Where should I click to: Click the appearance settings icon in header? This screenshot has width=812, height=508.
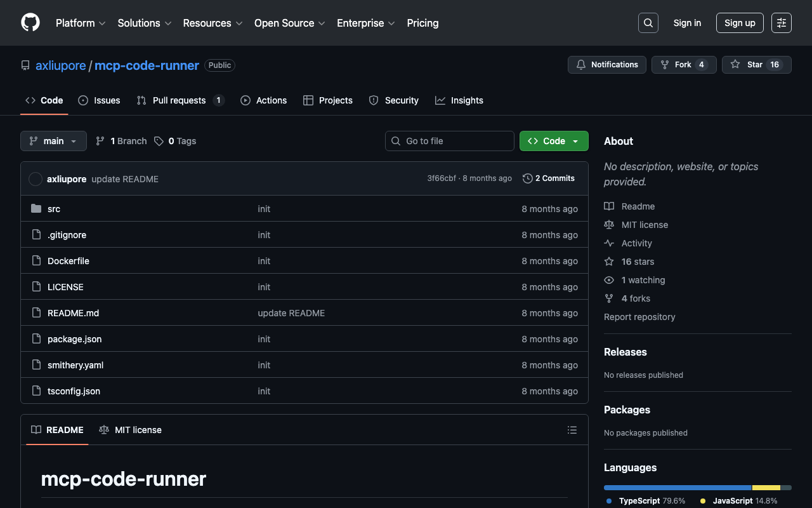point(781,23)
